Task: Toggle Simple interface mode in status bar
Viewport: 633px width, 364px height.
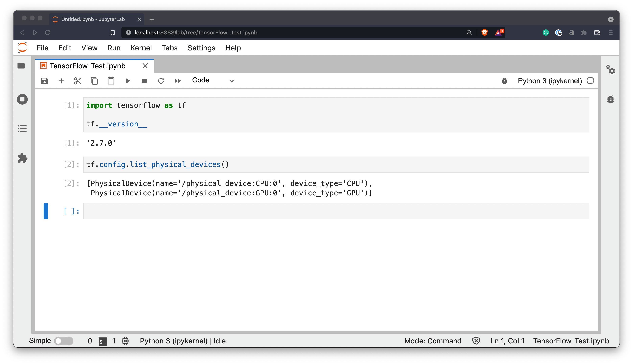Action: coord(64,341)
